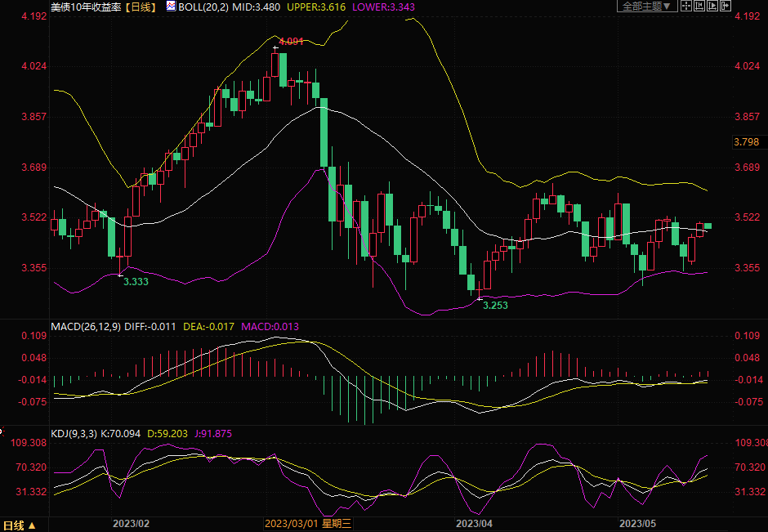This screenshot has height=532, width=768.
Task: Click the jump-to-start chart icon
Action: coord(698,7)
